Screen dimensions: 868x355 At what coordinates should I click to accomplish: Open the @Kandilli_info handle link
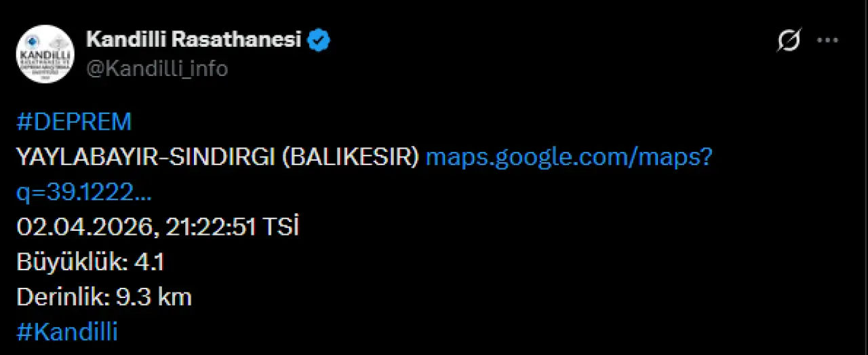pos(157,69)
